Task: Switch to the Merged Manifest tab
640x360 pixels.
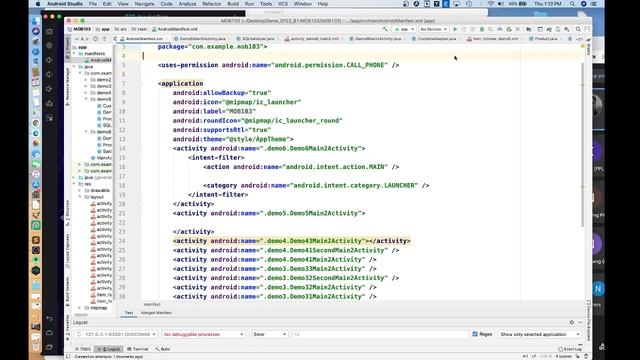Action: 156,313
